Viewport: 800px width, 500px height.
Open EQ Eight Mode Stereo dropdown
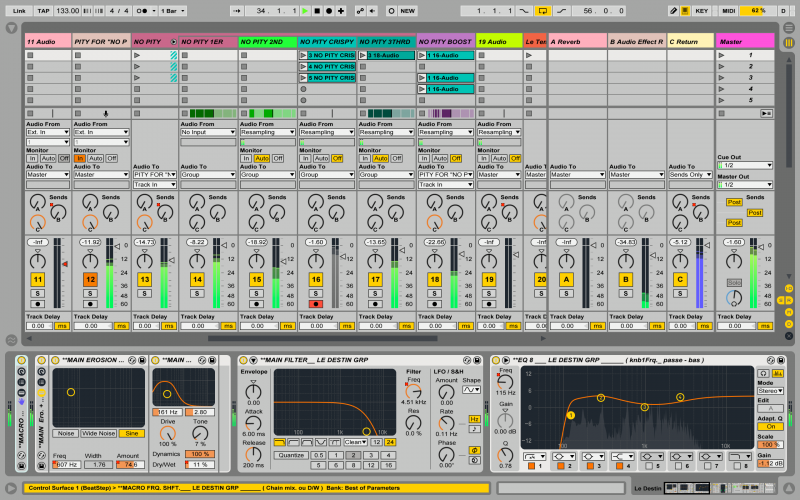click(769, 391)
